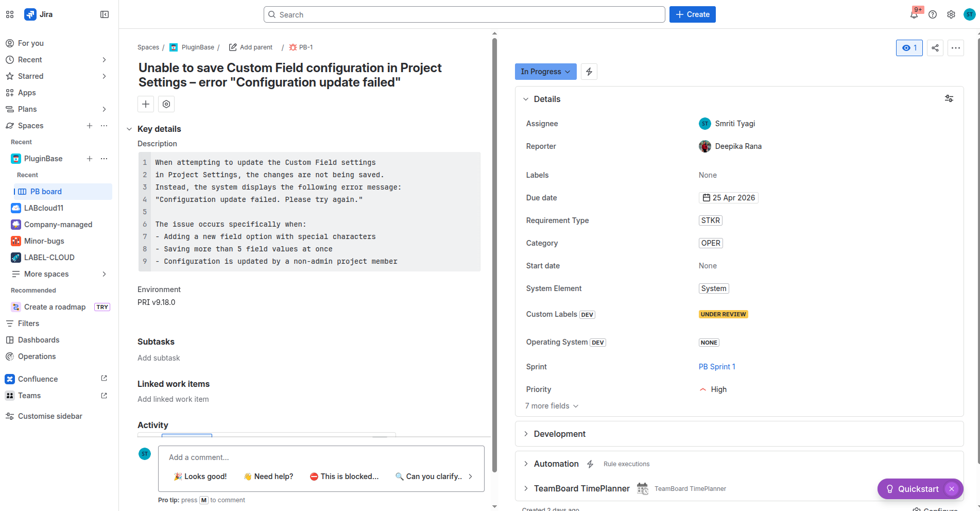Open Teams via its external link icon
Image resolution: width=980 pixels, height=511 pixels.
104,396
